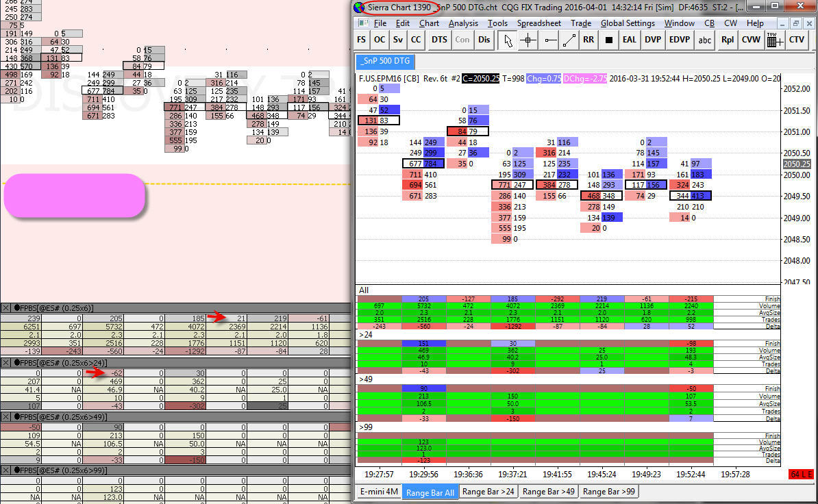
Task: Click the >49 study region label
Action: pyautogui.click(x=366, y=379)
